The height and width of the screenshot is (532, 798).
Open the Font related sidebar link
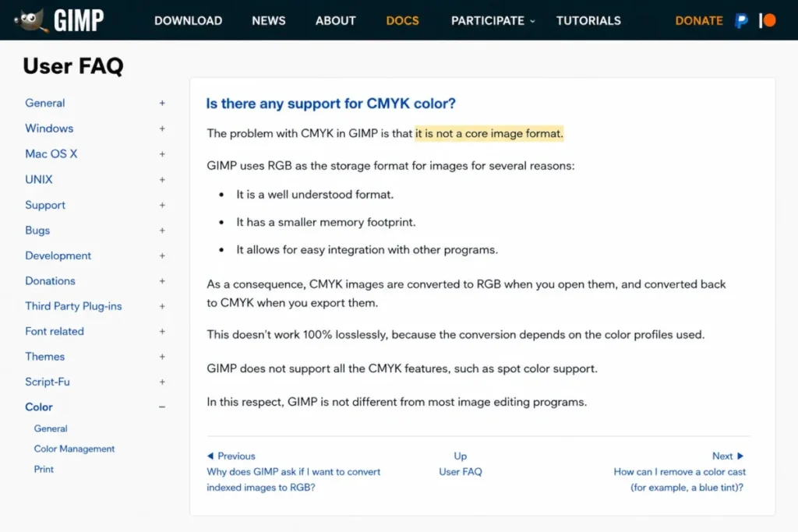55,331
